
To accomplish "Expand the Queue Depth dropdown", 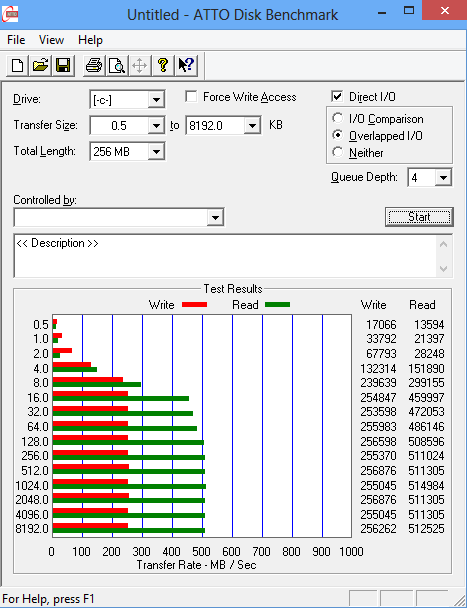I will [x=443, y=178].
